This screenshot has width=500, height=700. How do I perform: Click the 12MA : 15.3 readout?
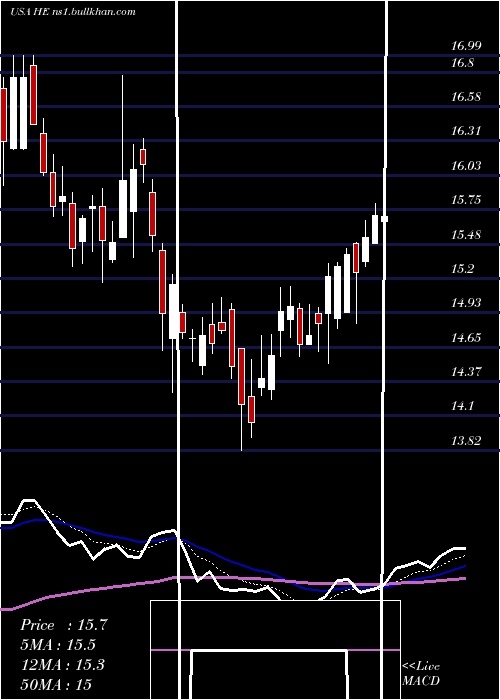pos(63,665)
